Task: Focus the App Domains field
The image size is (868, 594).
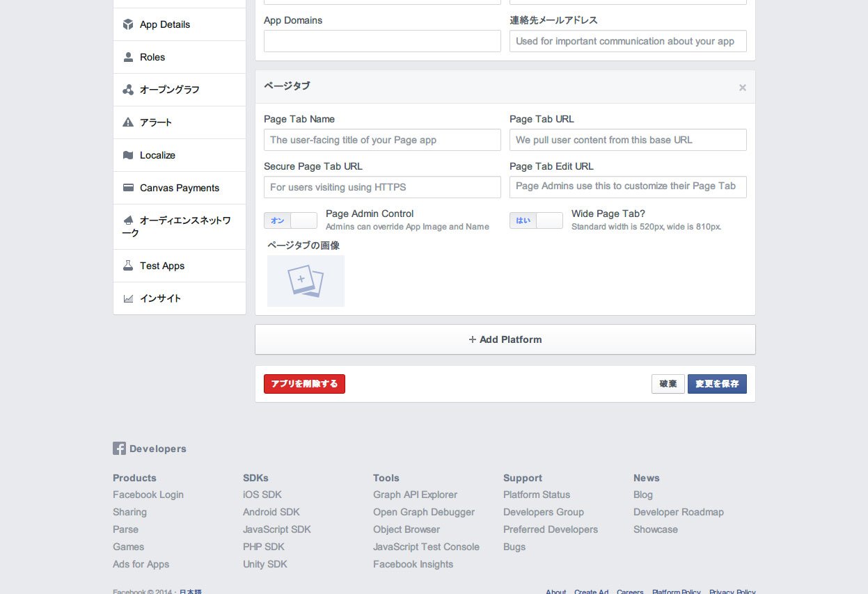Action: pyautogui.click(x=382, y=41)
